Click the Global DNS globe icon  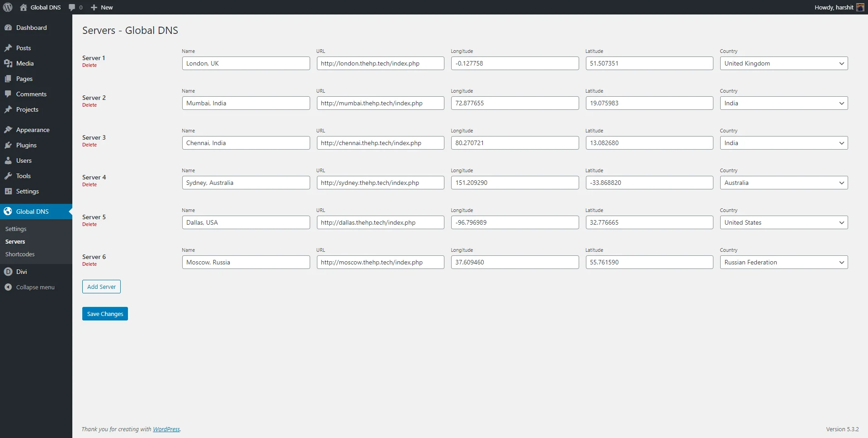8,211
